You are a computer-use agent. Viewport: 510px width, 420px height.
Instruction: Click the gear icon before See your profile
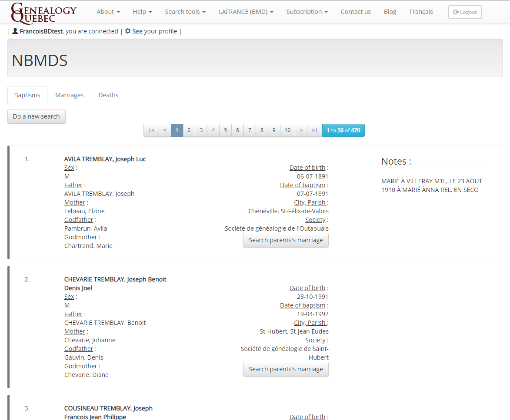pos(128,31)
